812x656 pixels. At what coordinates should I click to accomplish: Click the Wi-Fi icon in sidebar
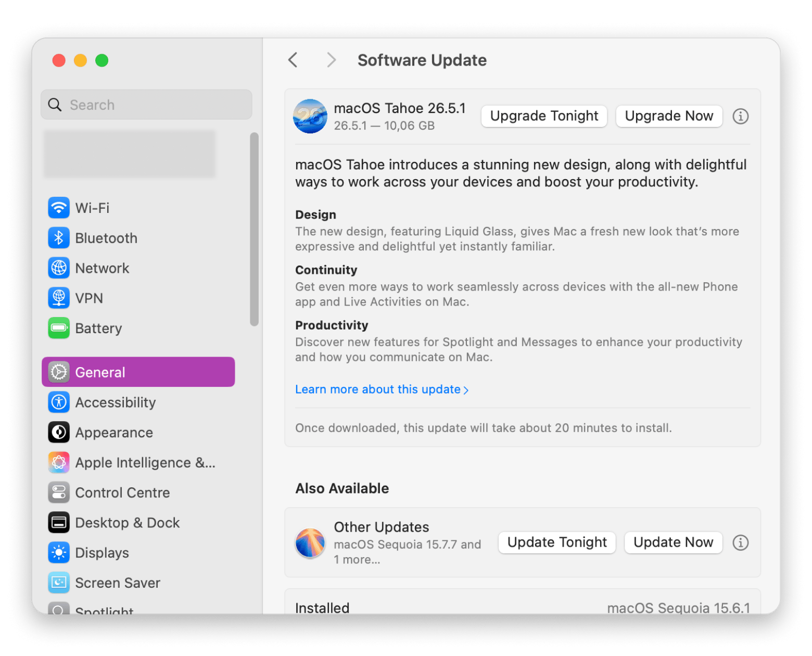(x=59, y=208)
